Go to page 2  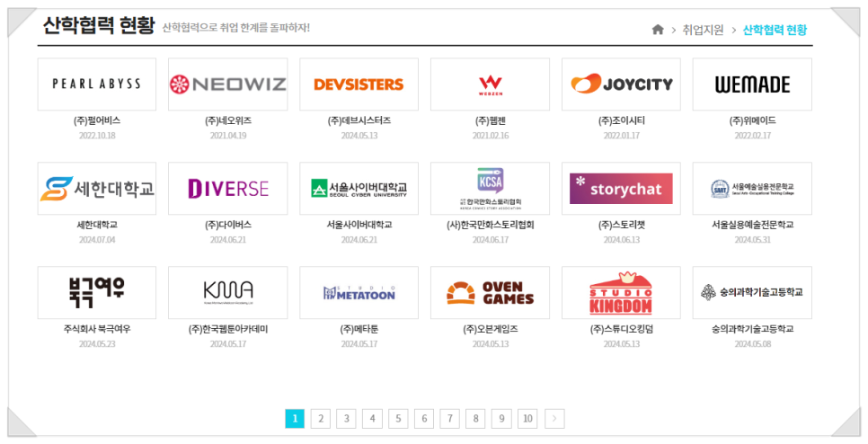click(x=321, y=419)
